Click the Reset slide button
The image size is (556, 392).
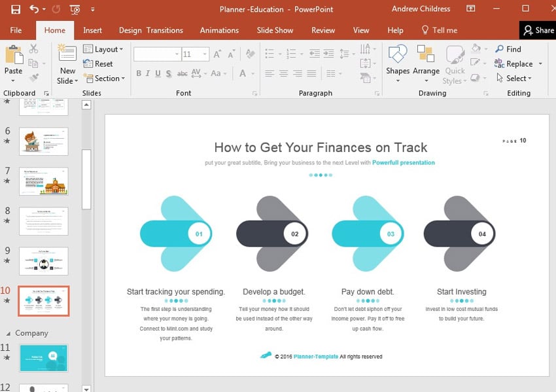(98, 63)
